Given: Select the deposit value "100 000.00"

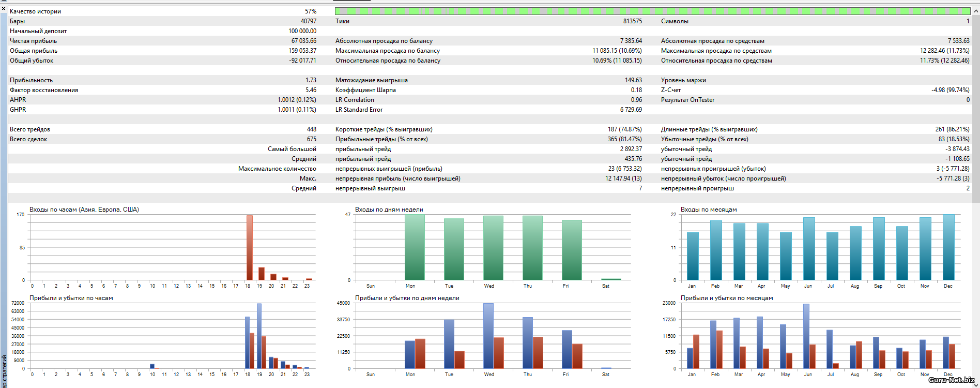Looking at the screenshot, I should (x=302, y=31).
